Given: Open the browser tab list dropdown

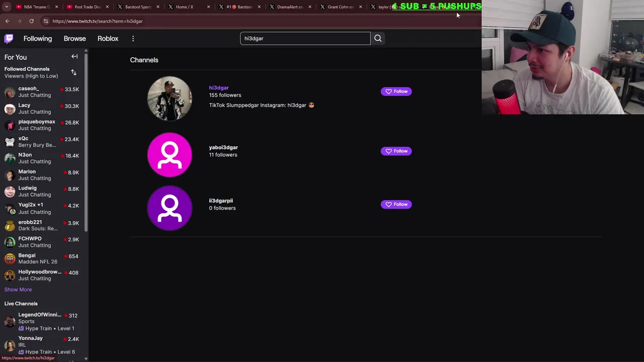Looking at the screenshot, I should point(7,7).
